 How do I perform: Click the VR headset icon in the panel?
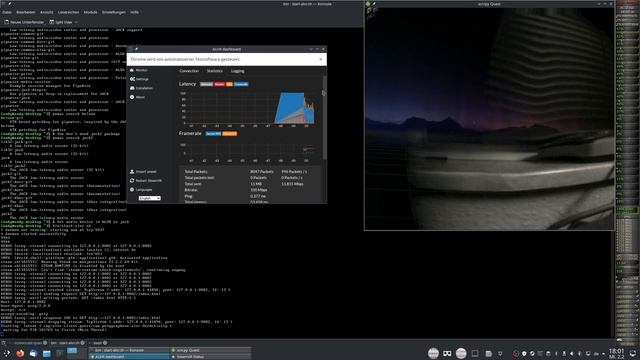[447, 353]
